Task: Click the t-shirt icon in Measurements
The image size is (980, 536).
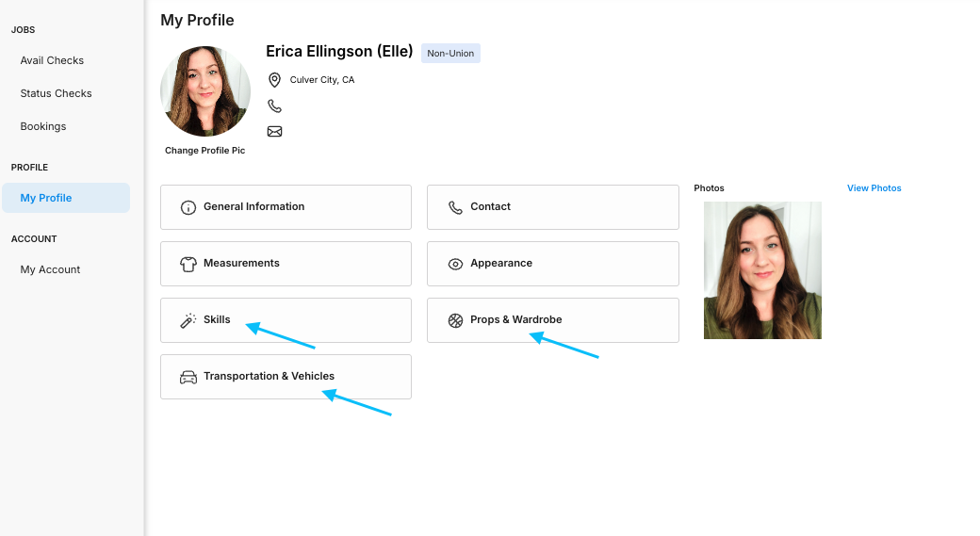Action: click(x=188, y=265)
